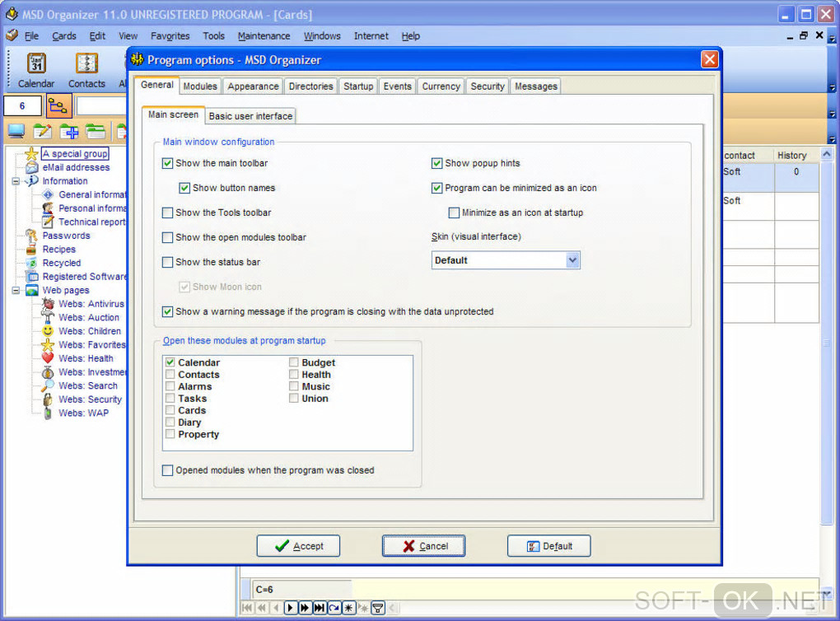Click the filter funnel icon in navigator
Screen dimensions: 840x621
click(x=378, y=608)
